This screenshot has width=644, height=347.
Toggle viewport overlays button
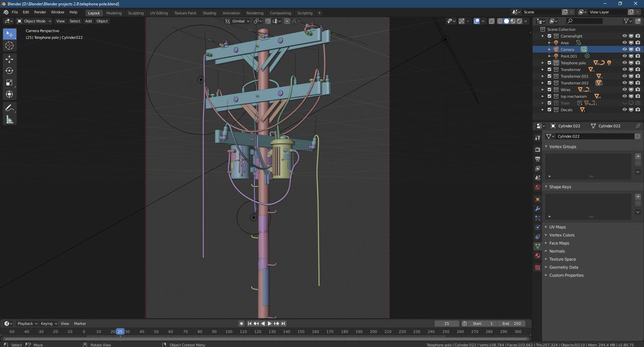(x=477, y=21)
